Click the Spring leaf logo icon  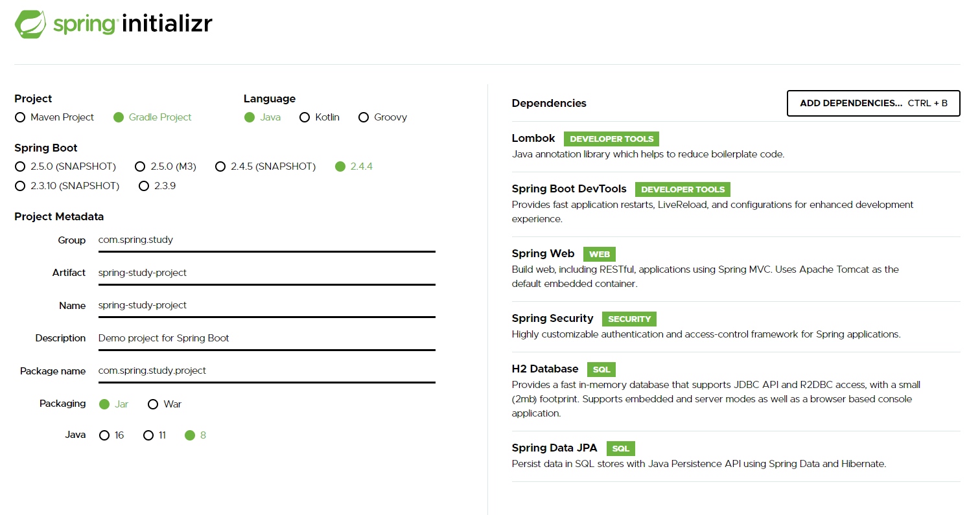click(x=30, y=25)
